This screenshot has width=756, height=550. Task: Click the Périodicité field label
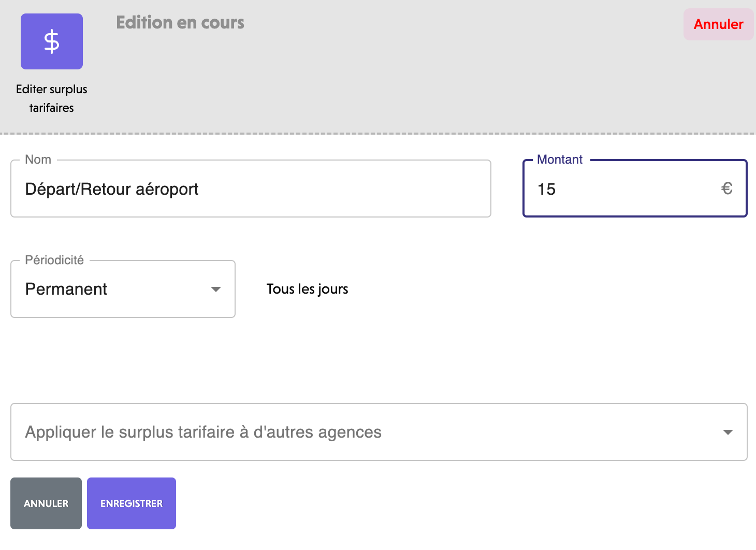pos(54,260)
